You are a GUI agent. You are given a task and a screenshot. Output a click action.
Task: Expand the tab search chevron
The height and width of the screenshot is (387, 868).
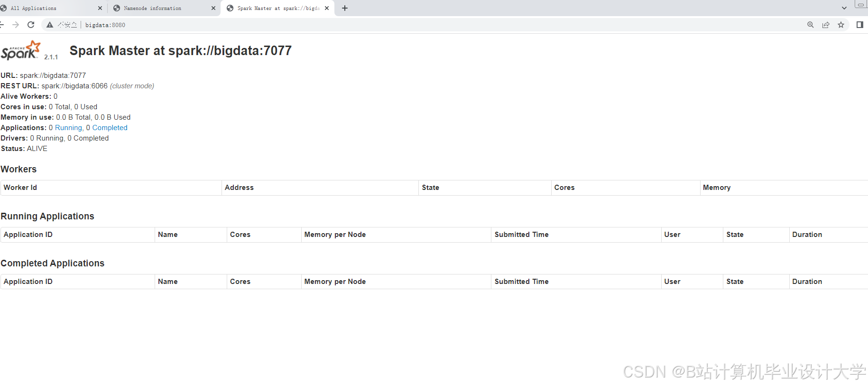pyautogui.click(x=844, y=8)
